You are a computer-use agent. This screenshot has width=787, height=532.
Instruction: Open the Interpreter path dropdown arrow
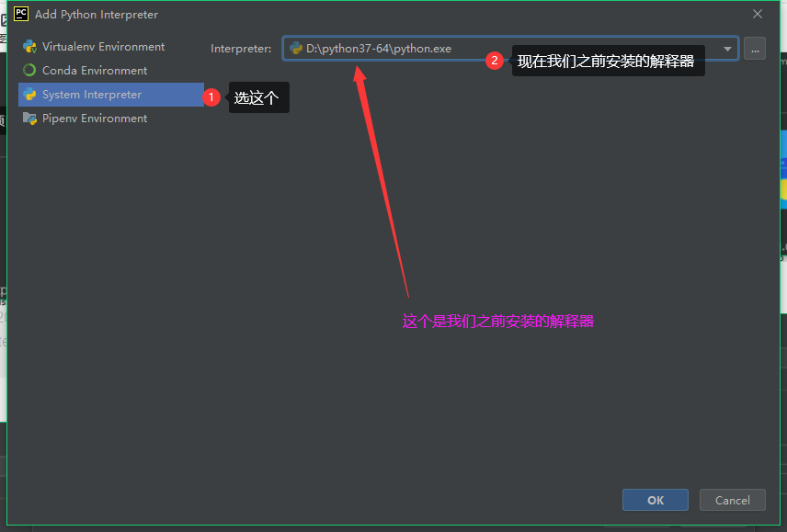pos(727,49)
